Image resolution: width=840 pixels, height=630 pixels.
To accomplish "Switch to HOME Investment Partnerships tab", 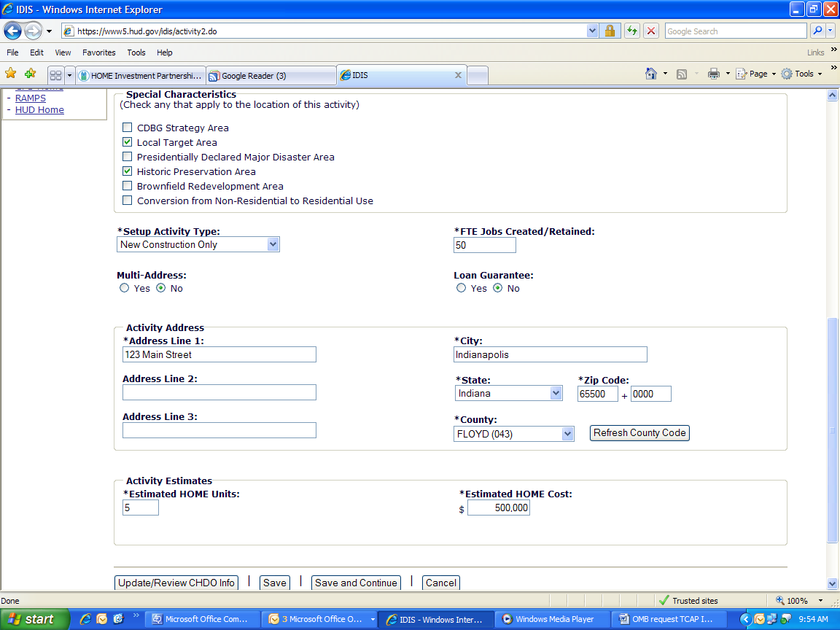I will coord(141,76).
